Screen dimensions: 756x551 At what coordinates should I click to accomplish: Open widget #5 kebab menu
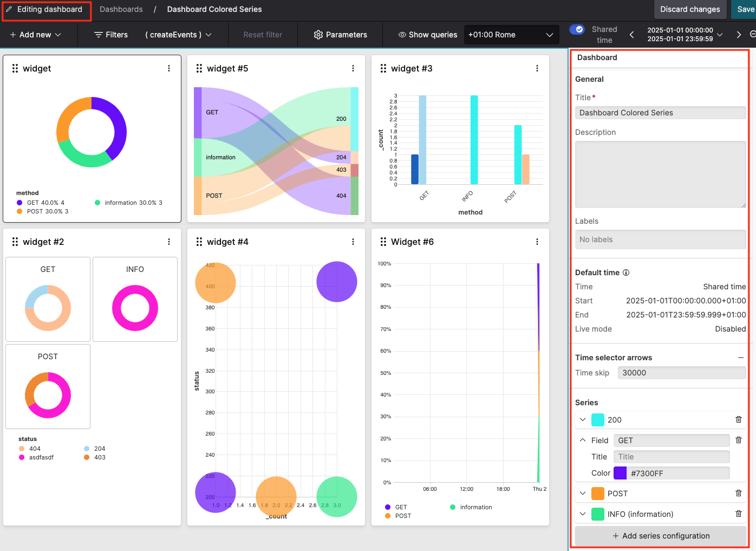tap(353, 68)
